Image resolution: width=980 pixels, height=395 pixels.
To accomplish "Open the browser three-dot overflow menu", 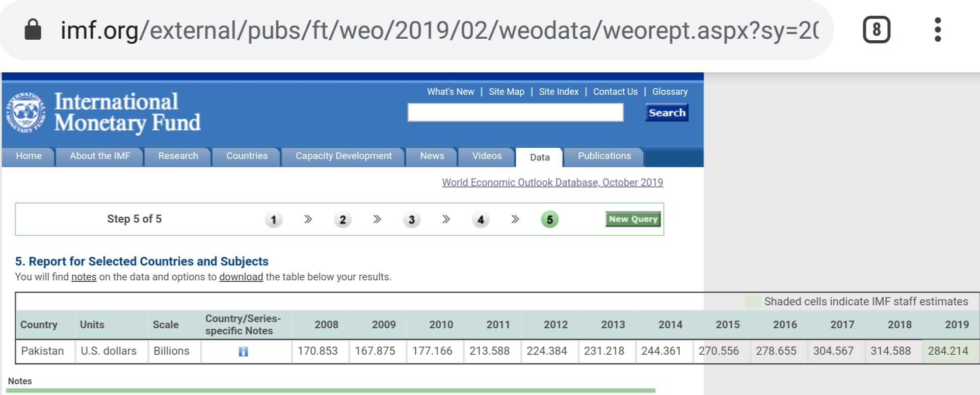I will coord(937,30).
